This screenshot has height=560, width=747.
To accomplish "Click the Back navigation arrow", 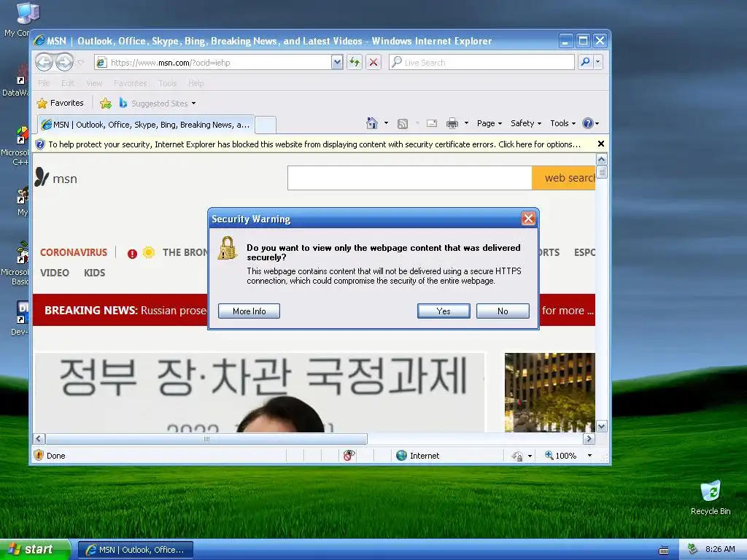I will (44, 63).
